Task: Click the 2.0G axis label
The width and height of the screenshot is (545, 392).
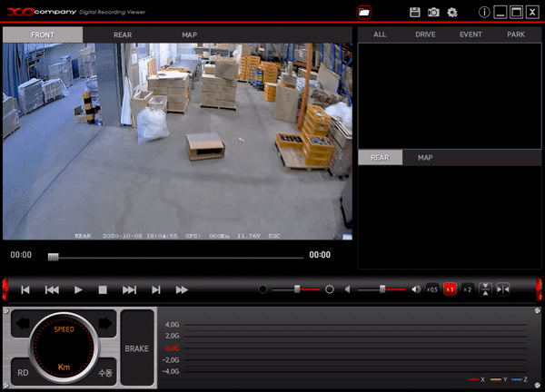Action: pos(172,336)
